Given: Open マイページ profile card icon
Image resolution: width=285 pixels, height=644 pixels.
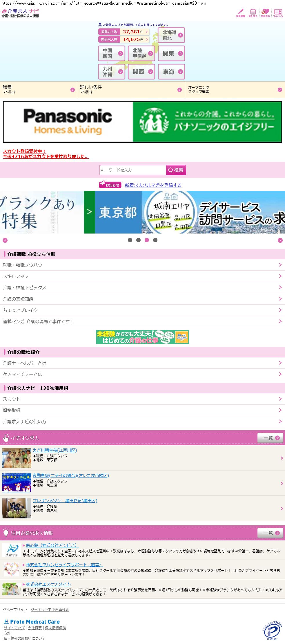Looking at the screenshot, I should (278, 12).
